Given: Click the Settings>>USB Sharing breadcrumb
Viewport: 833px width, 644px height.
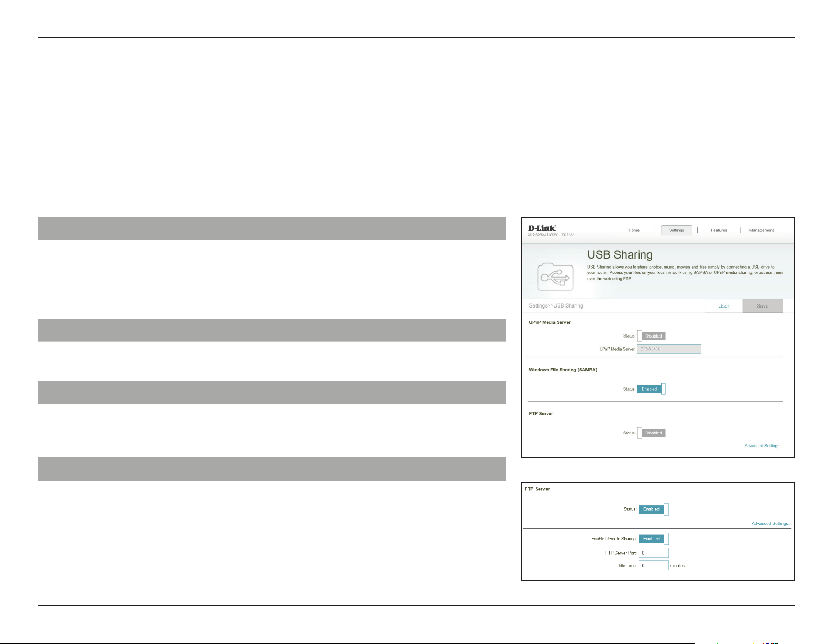Looking at the screenshot, I should [556, 306].
